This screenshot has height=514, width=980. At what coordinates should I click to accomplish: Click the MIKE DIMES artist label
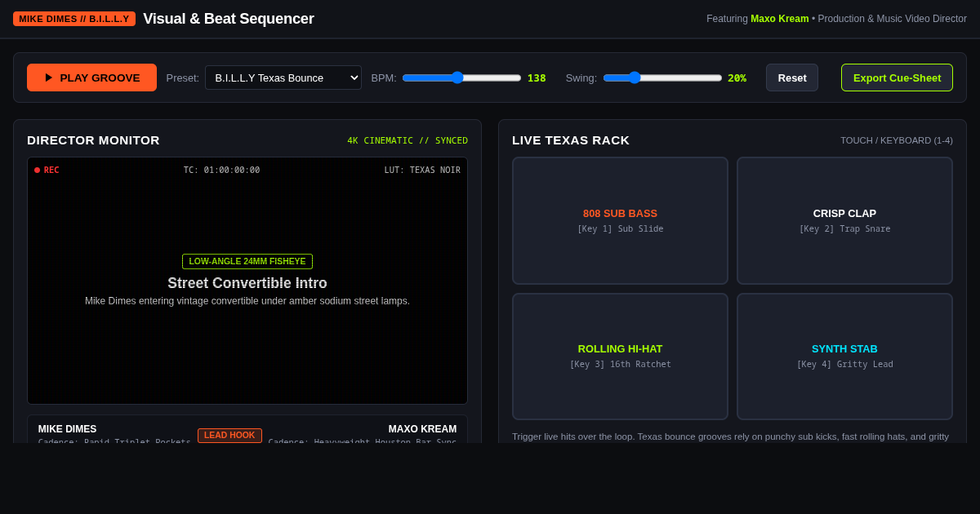[67, 429]
